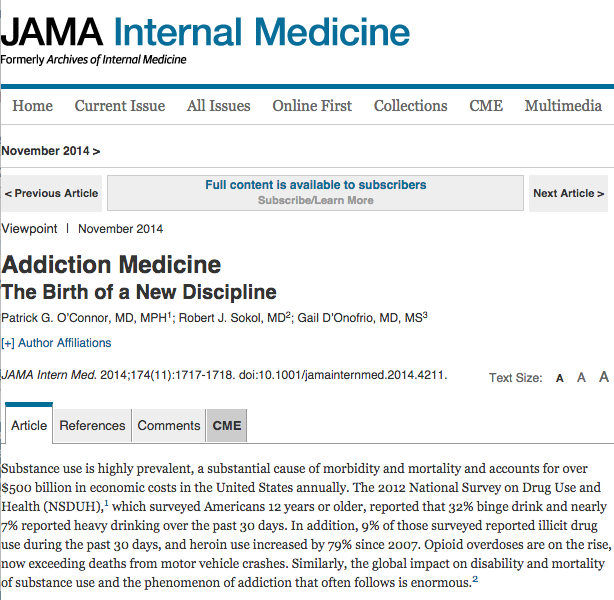Expand the Author Affiliations section

[57, 343]
